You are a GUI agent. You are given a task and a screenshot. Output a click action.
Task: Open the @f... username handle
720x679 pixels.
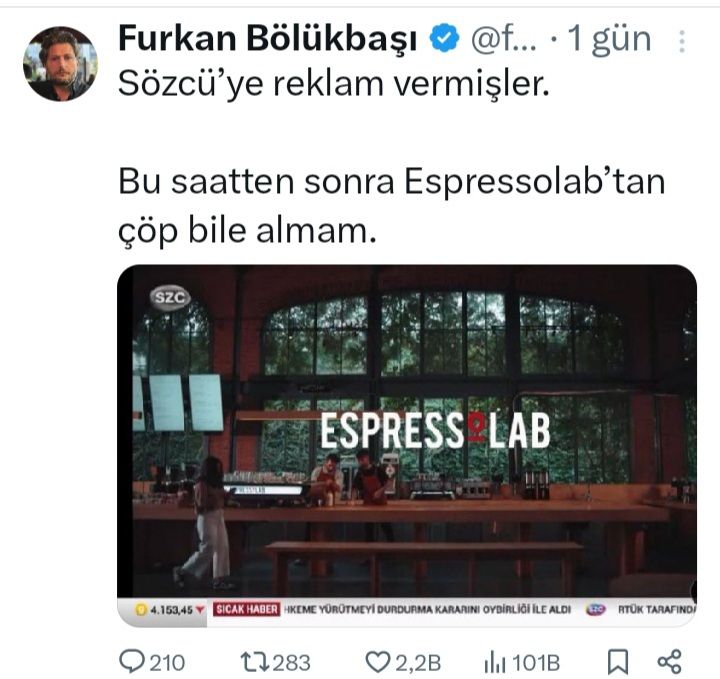tap(504, 39)
